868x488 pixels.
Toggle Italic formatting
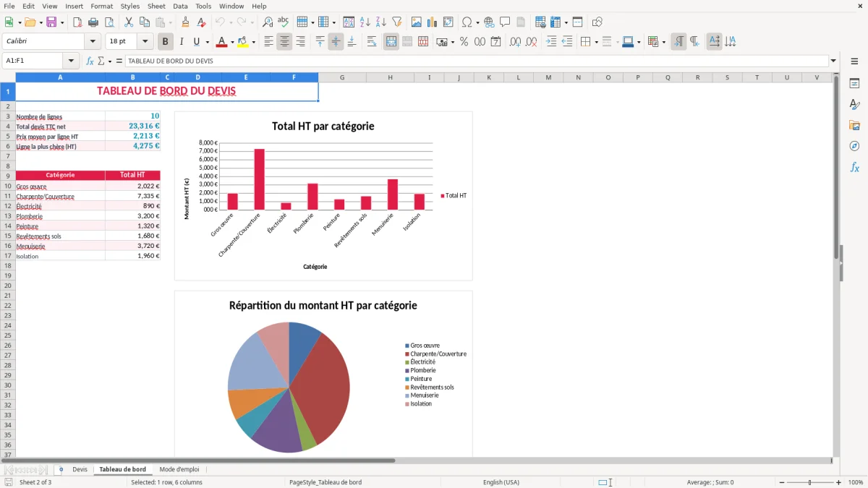181,42
